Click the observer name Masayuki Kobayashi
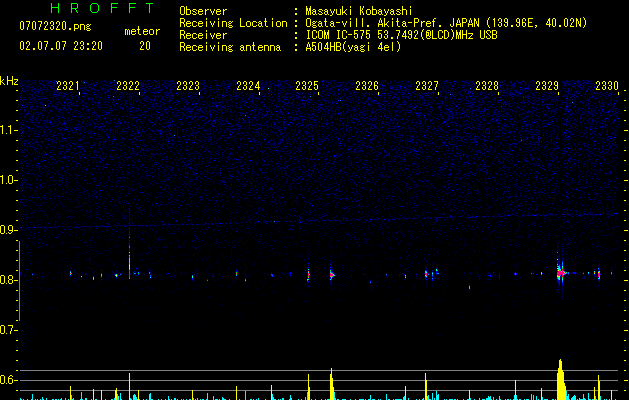 tap(359, 11)
